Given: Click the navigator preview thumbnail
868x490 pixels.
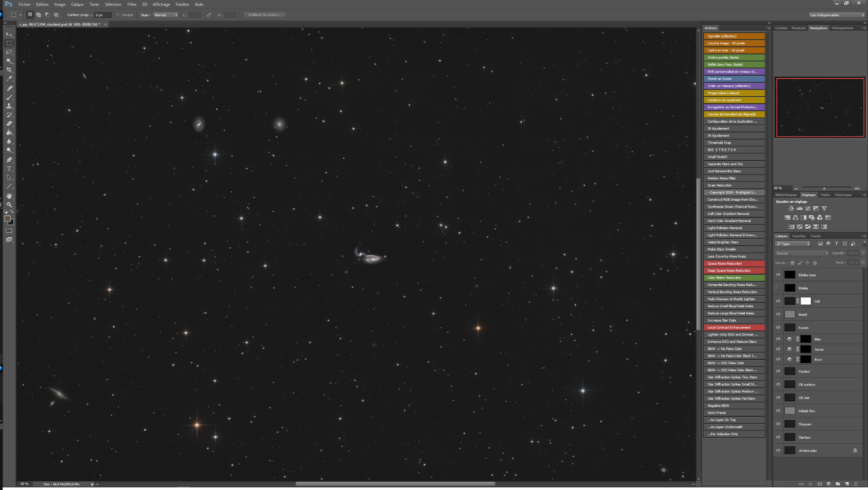Looking at the screenshot, I should pos(820,108).
